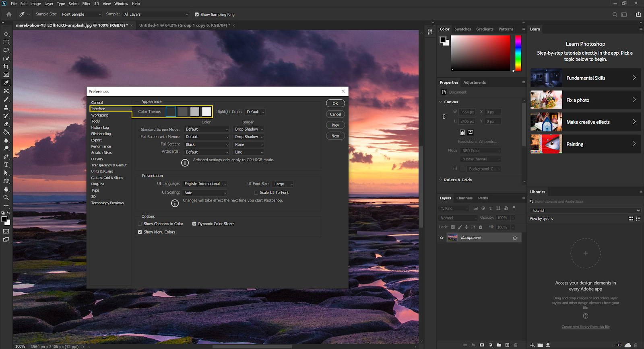Pick the Crop tool in toolbar

[6, 67]
